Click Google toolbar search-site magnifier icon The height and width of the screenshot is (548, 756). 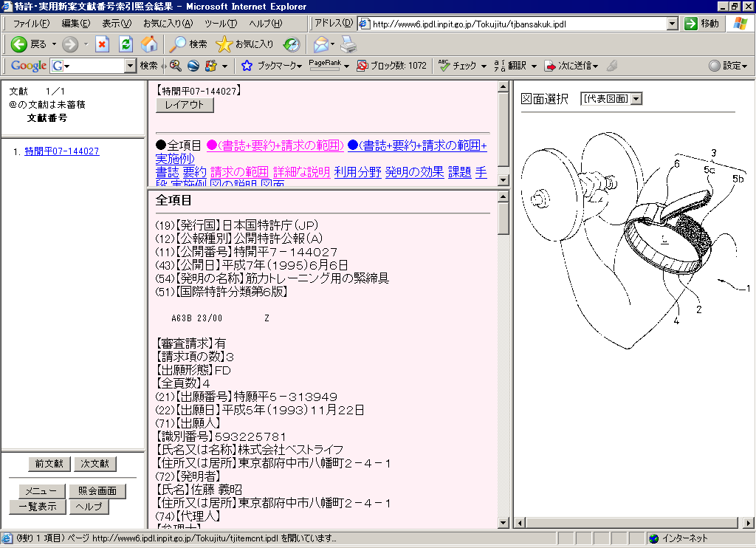pyautogui.click(x=176, y=66)
